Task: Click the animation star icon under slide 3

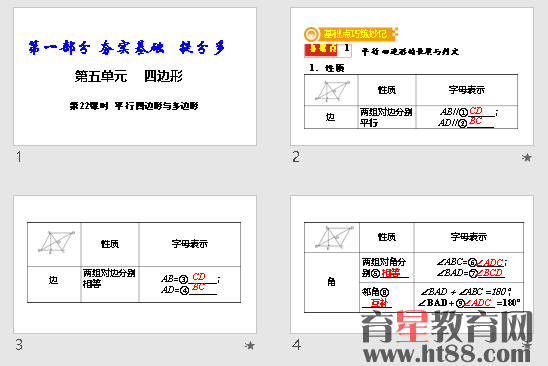Action: pos(250,345)
